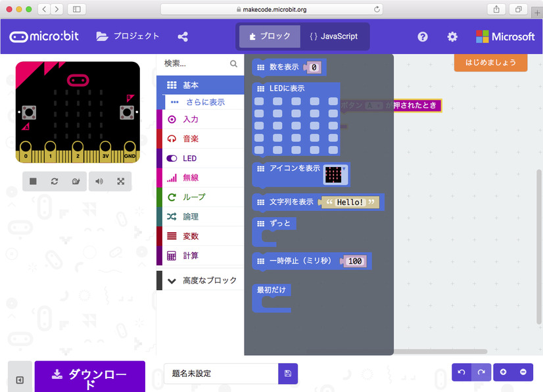Stop the simulator

click(x=33, y=182)
